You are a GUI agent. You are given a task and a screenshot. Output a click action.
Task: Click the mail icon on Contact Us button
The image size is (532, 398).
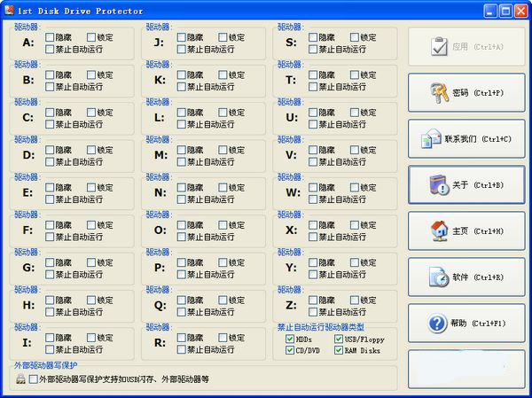click(x=431, y=139)
